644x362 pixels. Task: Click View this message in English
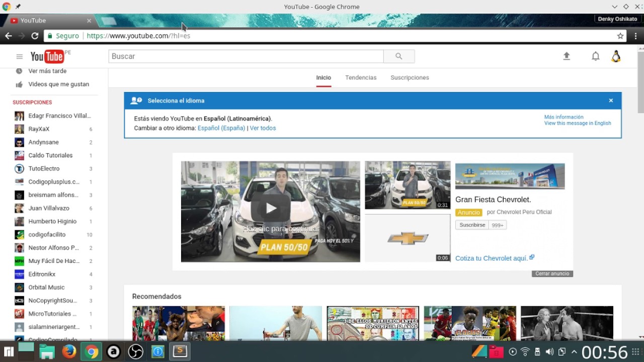pyautogui.click(x=578, y=123)
